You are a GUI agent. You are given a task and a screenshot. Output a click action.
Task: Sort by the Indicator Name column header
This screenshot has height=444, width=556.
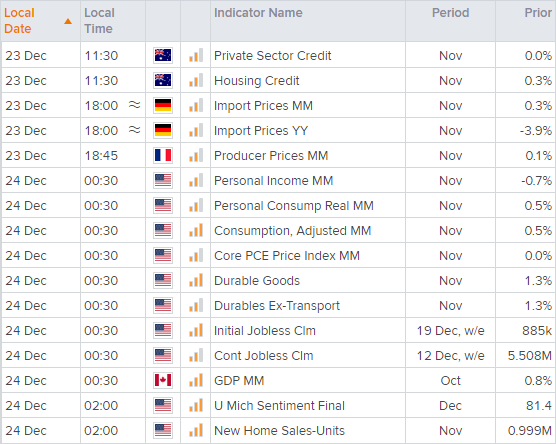(258, 13)
